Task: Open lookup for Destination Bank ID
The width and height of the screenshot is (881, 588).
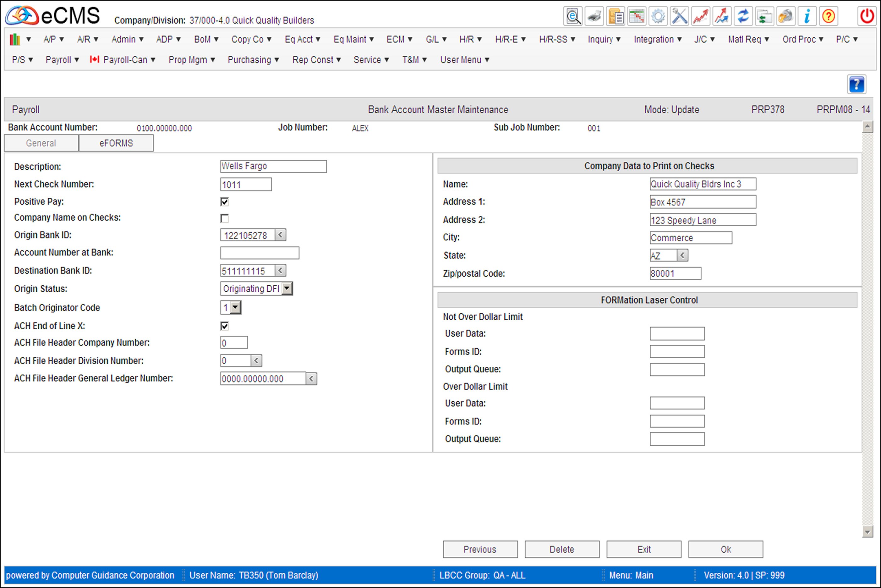Action: pos(281,270)
